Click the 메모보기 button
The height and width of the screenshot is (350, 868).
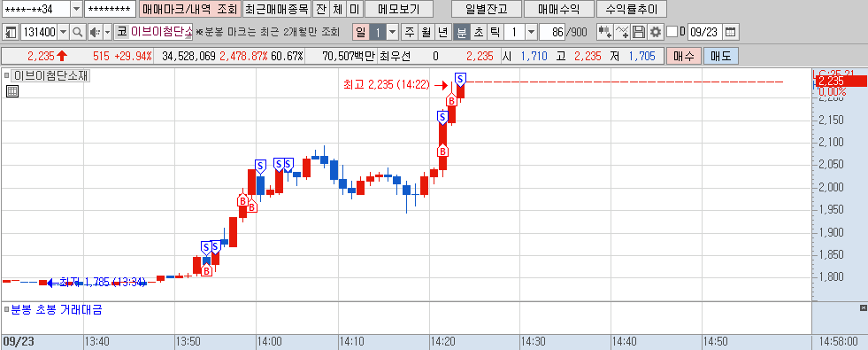click(399, 9)
